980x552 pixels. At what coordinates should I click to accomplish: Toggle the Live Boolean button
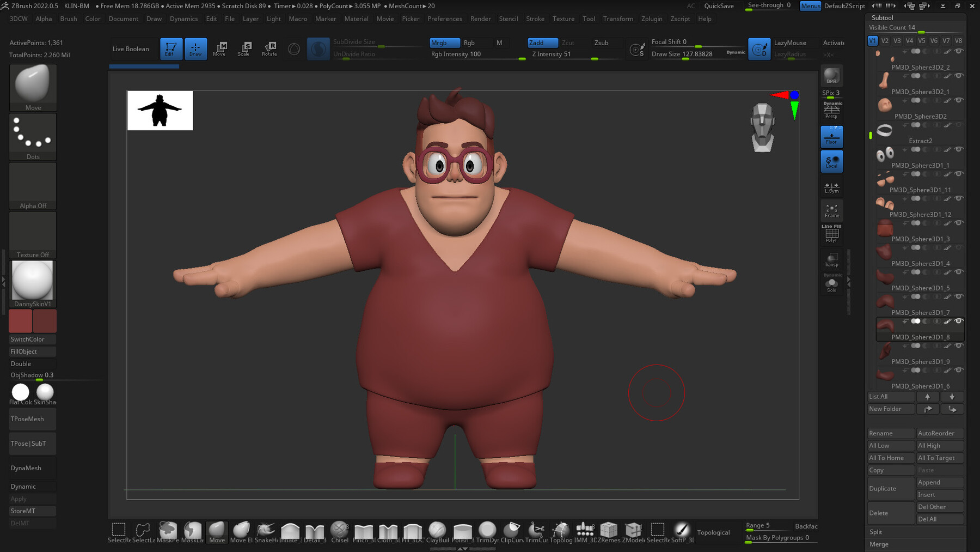pos(131,49)
